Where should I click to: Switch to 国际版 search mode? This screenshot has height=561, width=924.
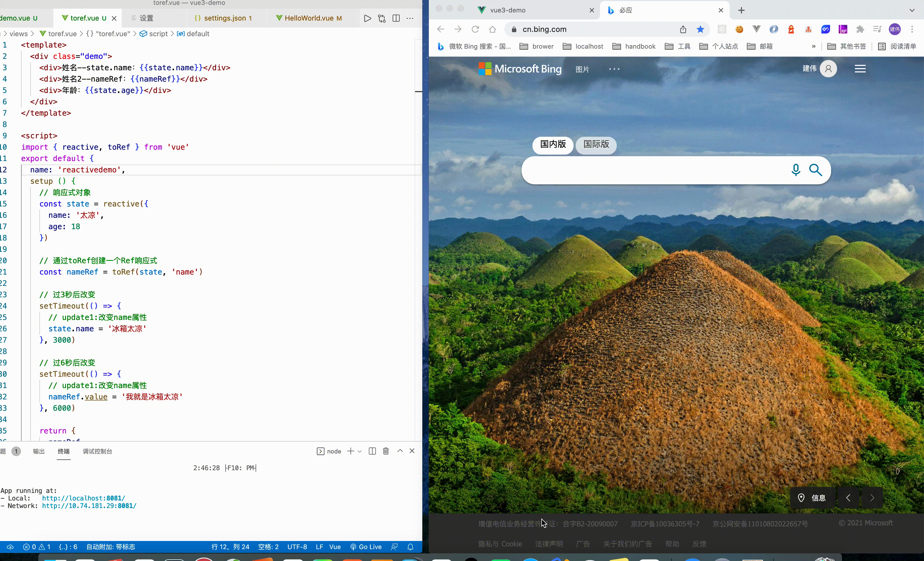coord(596,145)
